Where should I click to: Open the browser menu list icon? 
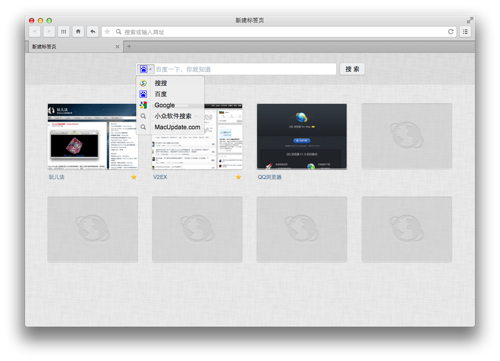click(x=465, y=32)
